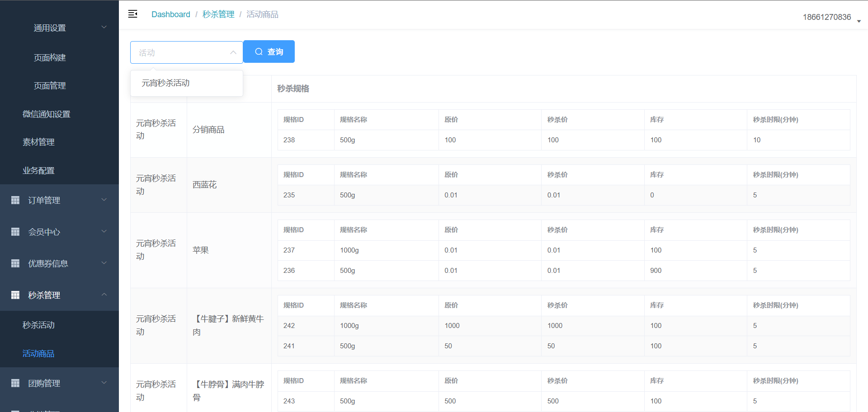868x412 pixels.
Task: Expand the 团购管理 menu chevron
Action: 104,383
